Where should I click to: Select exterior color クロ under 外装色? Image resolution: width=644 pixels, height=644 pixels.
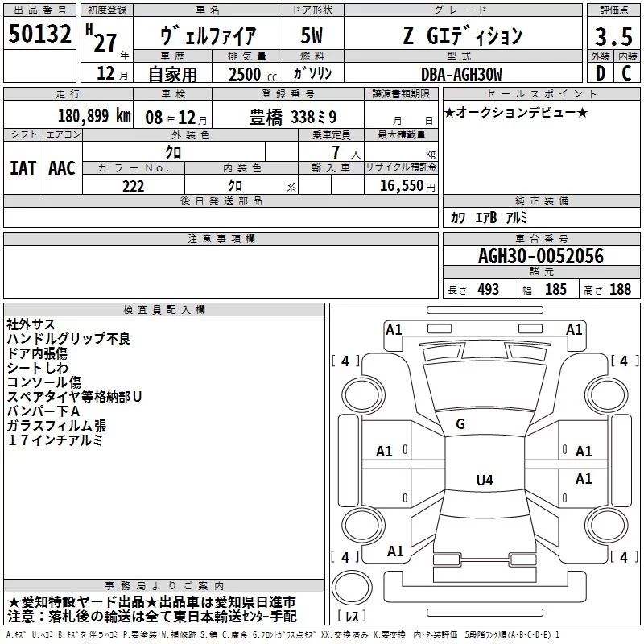[173, 152]
